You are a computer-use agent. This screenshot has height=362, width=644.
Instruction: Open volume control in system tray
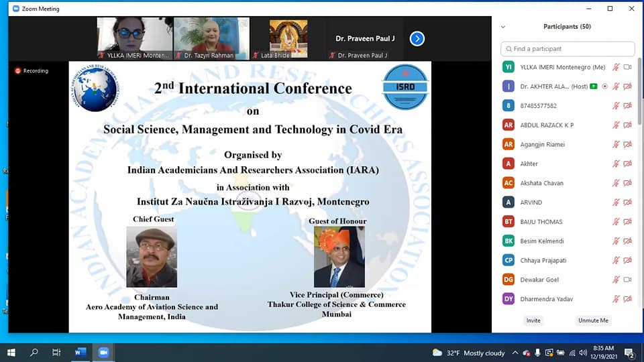pyautogui.click(x=583, y=353)
